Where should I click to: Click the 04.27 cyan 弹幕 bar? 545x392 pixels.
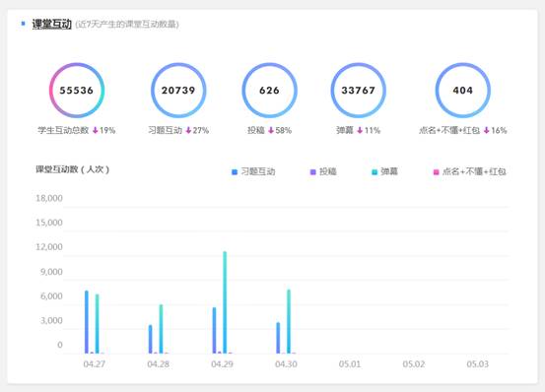tap(97, 324)
